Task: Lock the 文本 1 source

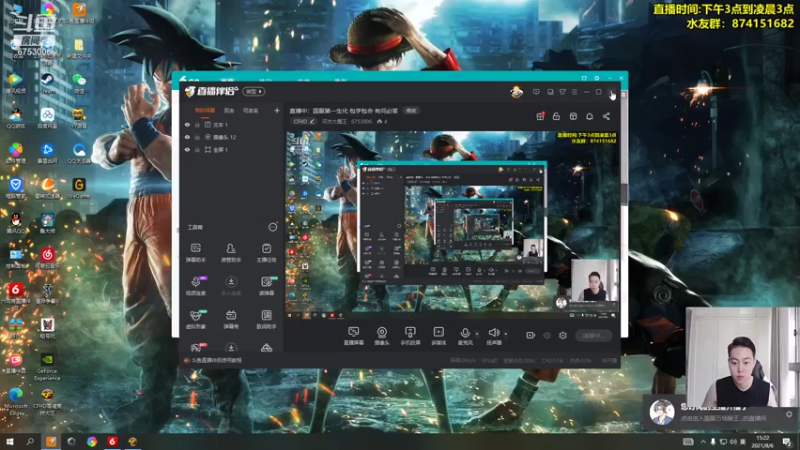Action: tap(197, 124)
